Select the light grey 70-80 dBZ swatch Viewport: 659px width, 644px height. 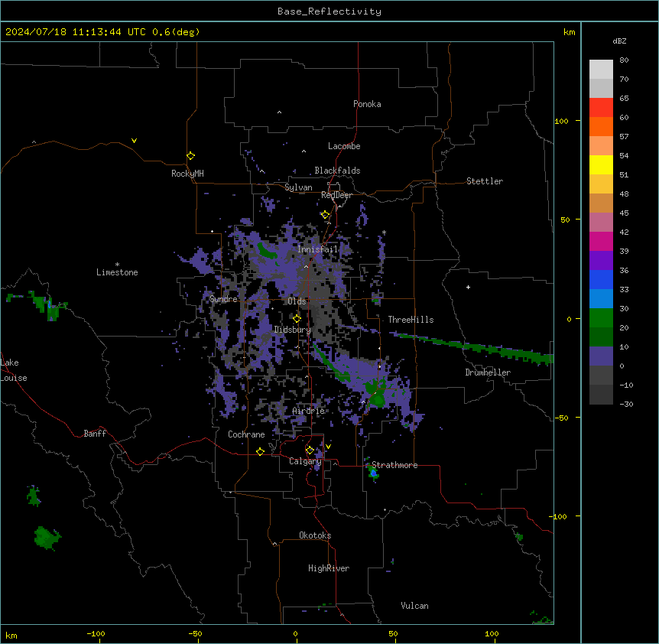click(601, 70)
